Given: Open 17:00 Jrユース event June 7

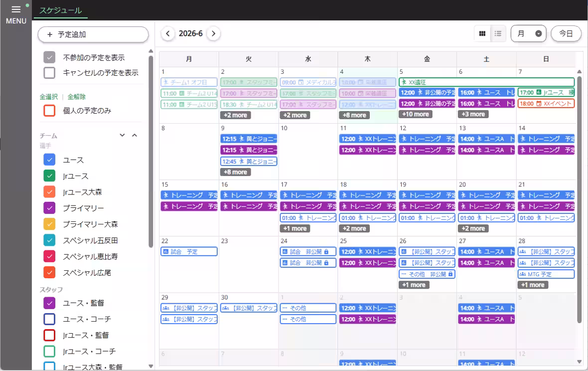Looking at the screenshot, I should pos(546,92).
